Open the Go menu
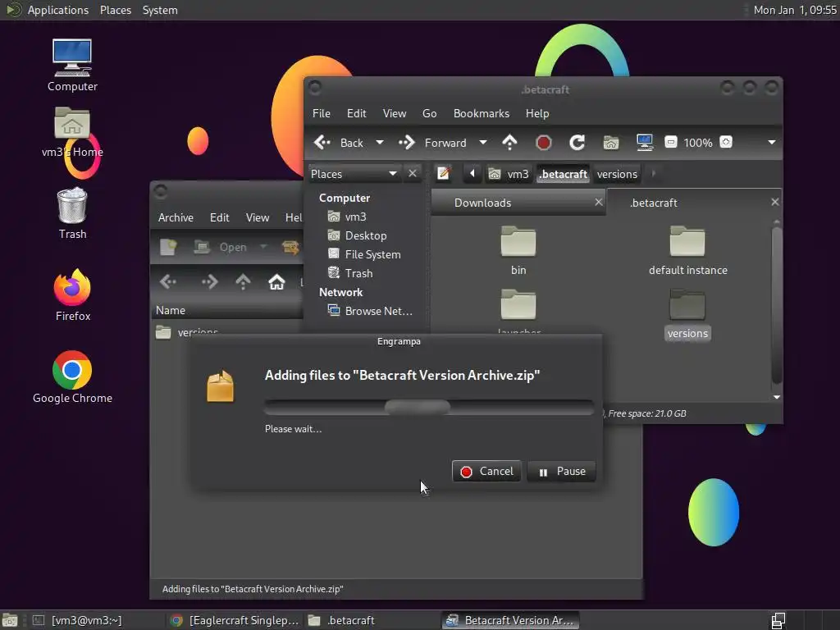The height and width of the screenshot is (630, 840). [429, 113]
